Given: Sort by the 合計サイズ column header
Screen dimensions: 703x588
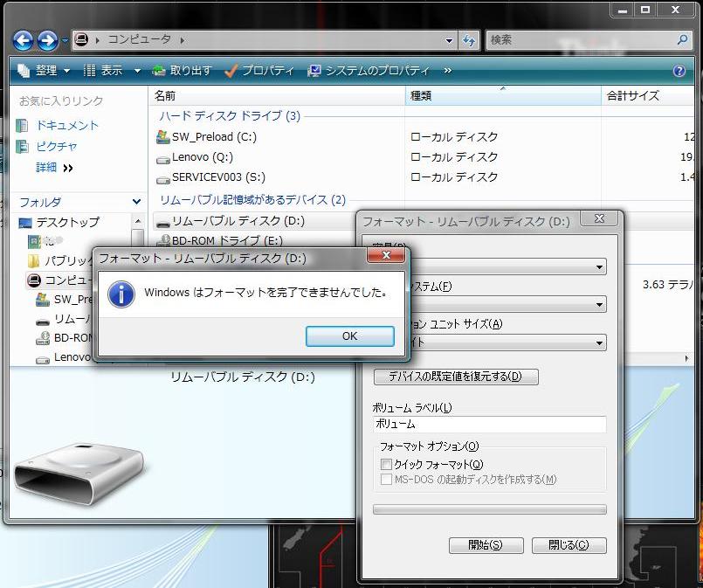Looking at the screenshot, I should click(x=648, y=95).
